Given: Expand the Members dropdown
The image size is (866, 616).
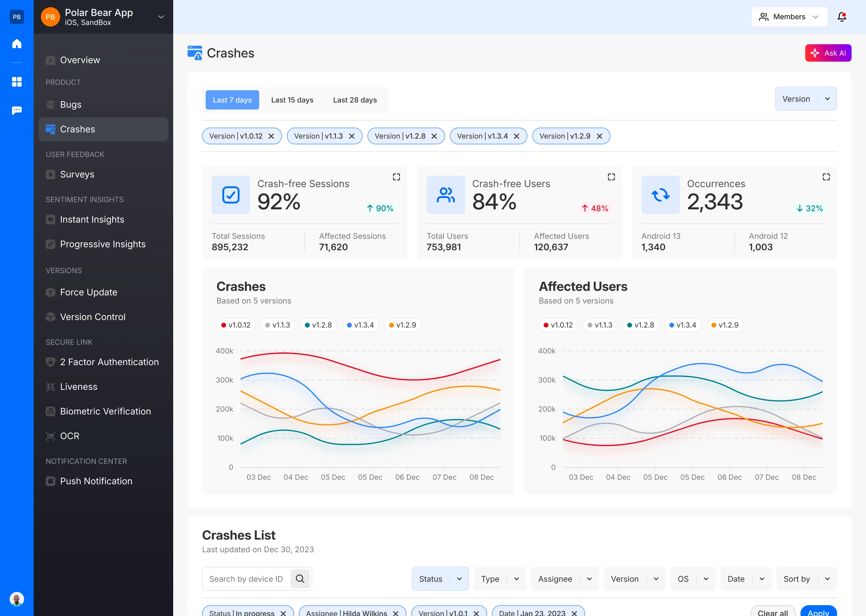Looking at the screenshot, I should [x=789, y=17].
